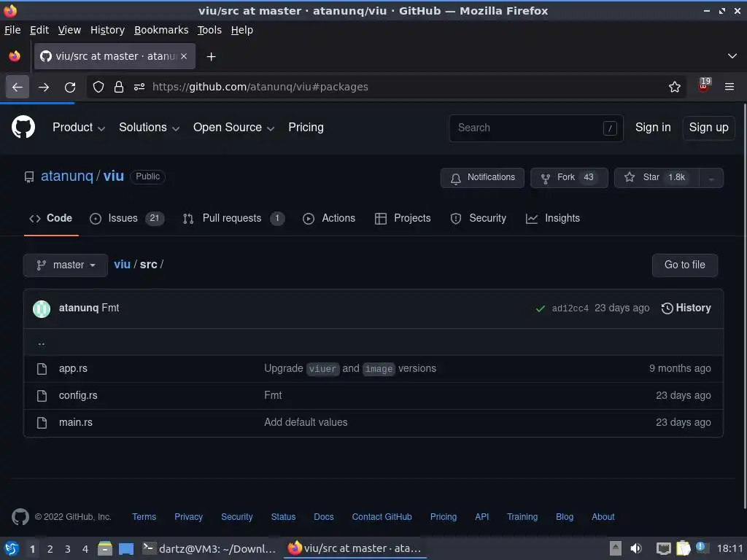This screenshot has height=560, width=747.
Task: Click the atanunq avatar in commit row
Action: 42,308
